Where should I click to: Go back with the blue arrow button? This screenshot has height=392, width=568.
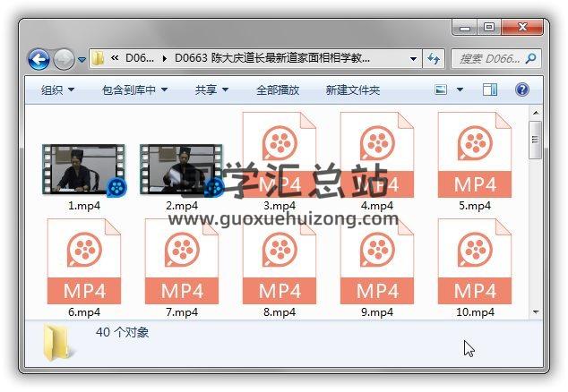point(39,59)
